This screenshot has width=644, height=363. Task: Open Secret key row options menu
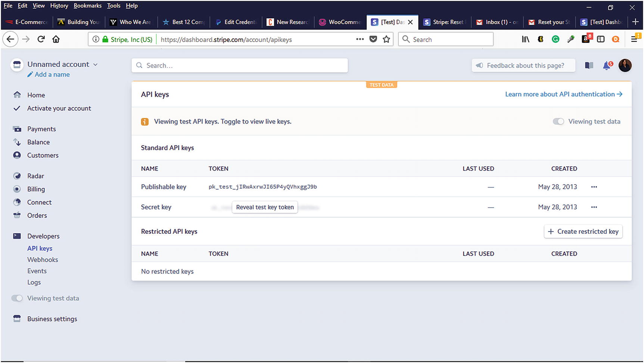point(594,207)
